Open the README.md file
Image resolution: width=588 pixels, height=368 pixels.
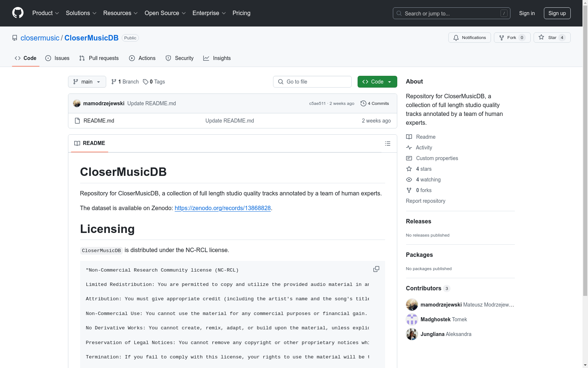[99, 121]
